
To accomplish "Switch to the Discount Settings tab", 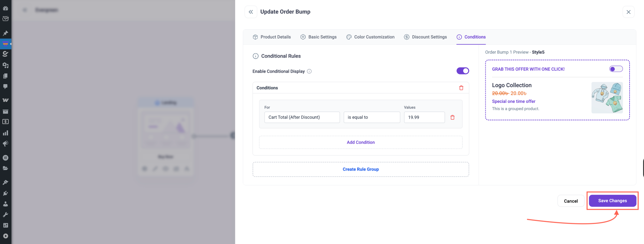I will [x=425, y=37].
